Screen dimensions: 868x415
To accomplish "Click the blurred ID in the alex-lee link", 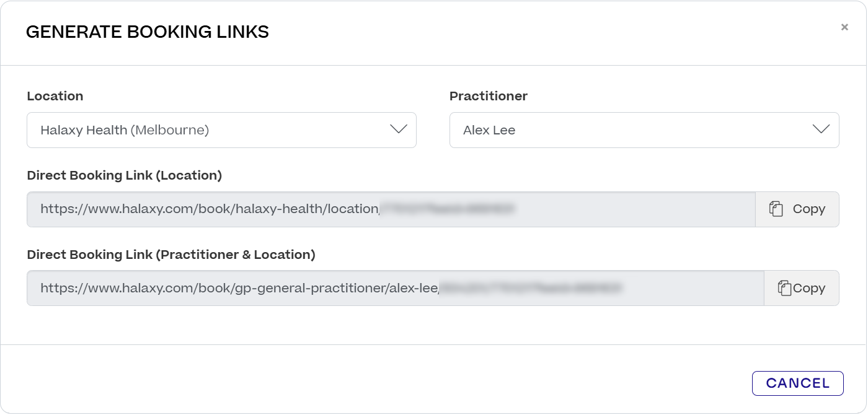I will pyautogui.click(x=531, y=288).
